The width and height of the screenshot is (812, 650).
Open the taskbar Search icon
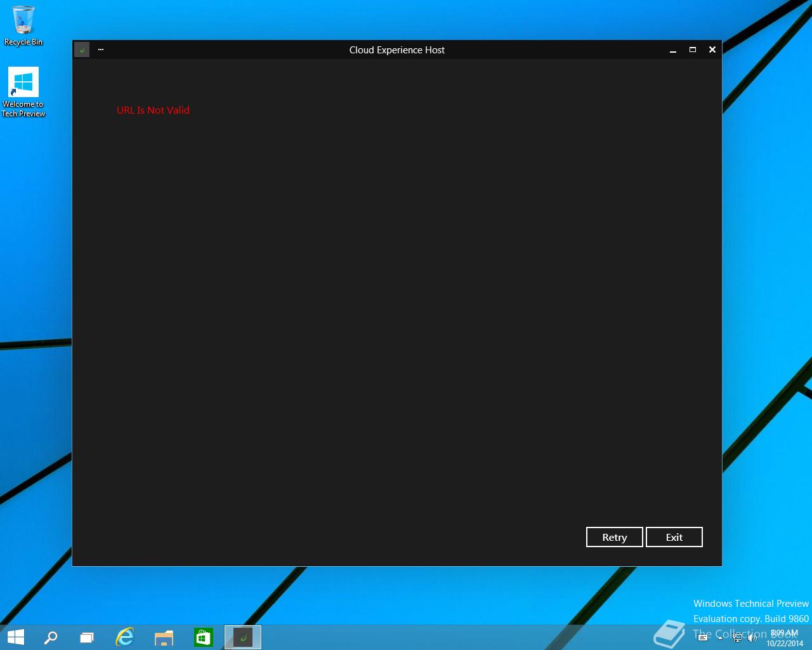pos(51,637)
